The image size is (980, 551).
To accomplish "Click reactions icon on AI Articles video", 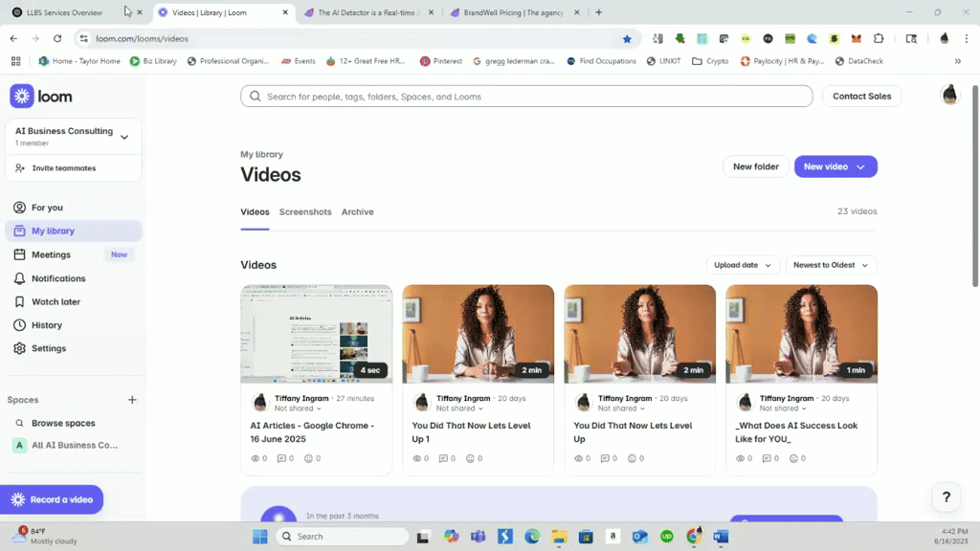I will coord(308,458).
